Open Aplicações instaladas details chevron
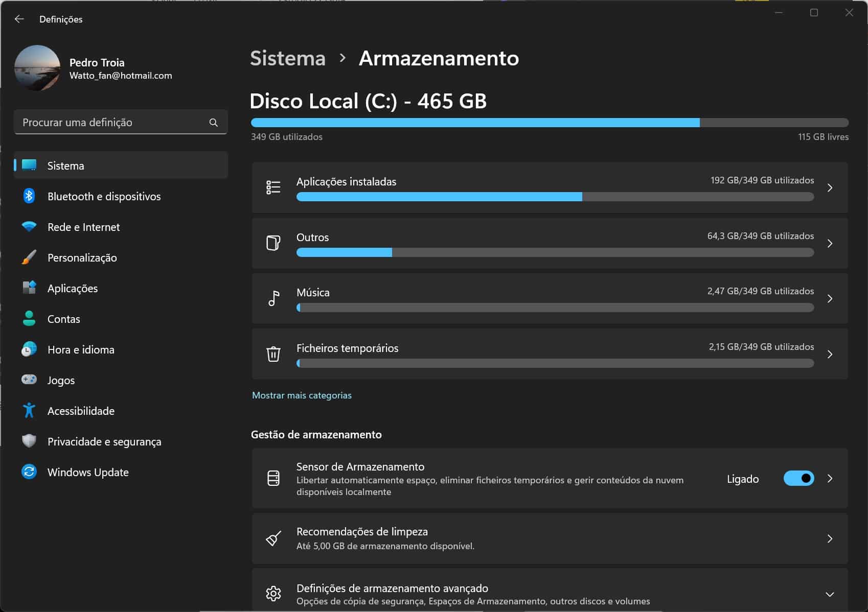The height and width of the screenshot is (612, 868). 830,188
